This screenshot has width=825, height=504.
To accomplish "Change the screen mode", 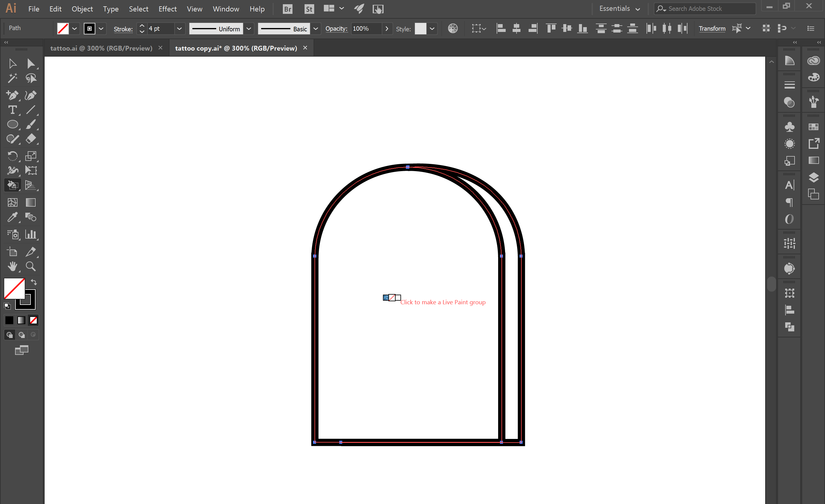I will pyautogui.click(x=21, y=350).
